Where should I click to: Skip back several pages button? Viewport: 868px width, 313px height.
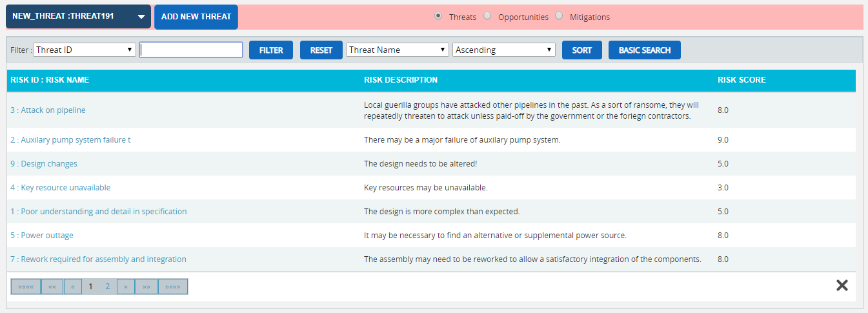click(x=52, y=287)
